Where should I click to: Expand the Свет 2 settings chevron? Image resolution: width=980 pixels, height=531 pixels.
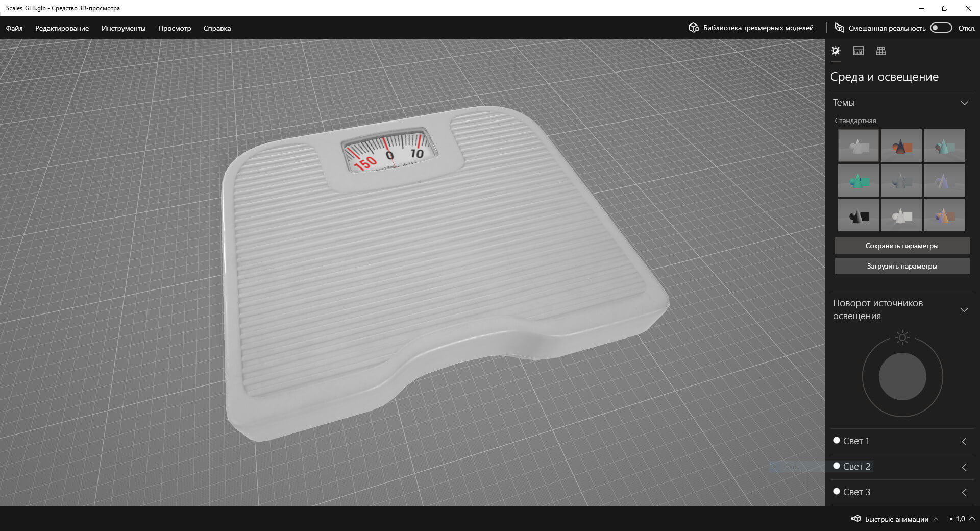(x=964, y=467)
